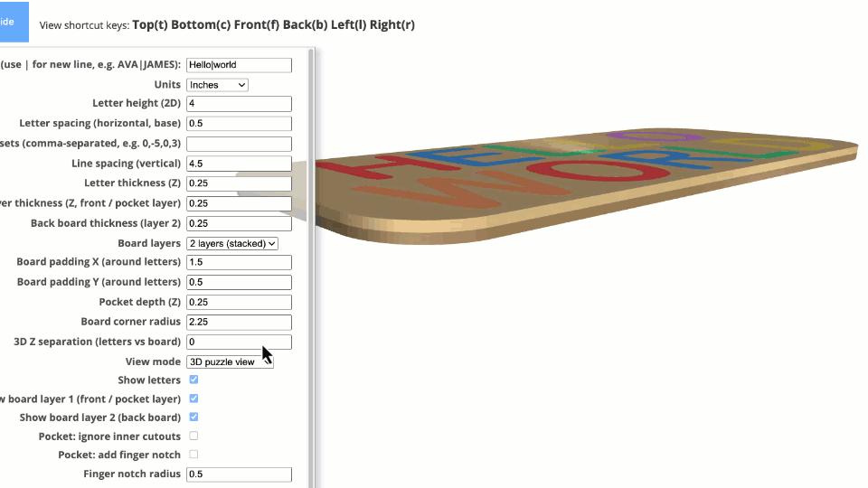
Task: Select the Board corner radius field
Action: tap(239, 322)
